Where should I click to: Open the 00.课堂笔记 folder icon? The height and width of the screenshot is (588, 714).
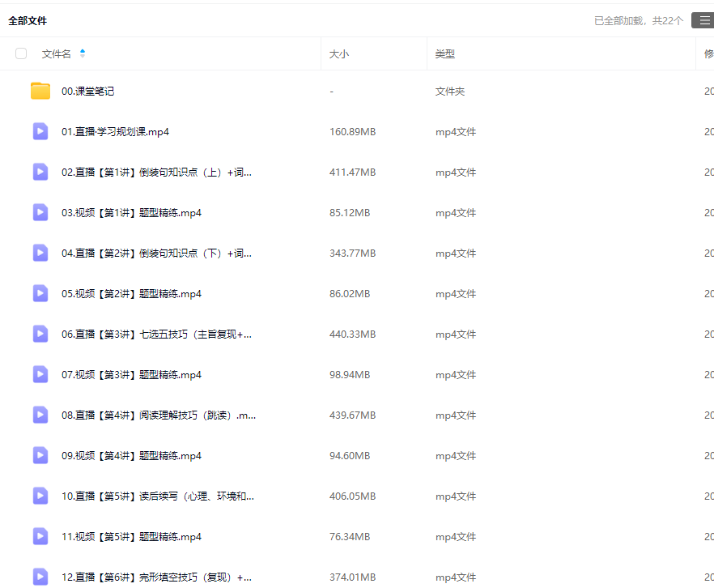40,91
